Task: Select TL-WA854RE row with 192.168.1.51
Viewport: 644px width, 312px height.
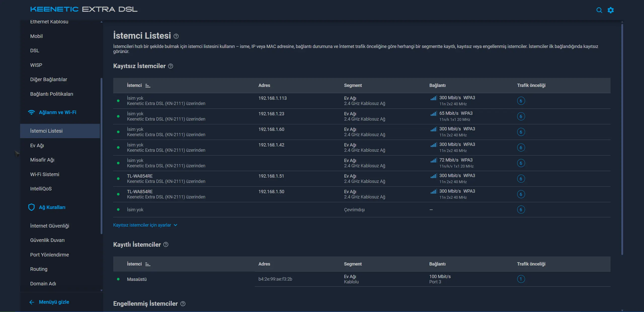Action: pyautogui.click(x=362, y=179)
